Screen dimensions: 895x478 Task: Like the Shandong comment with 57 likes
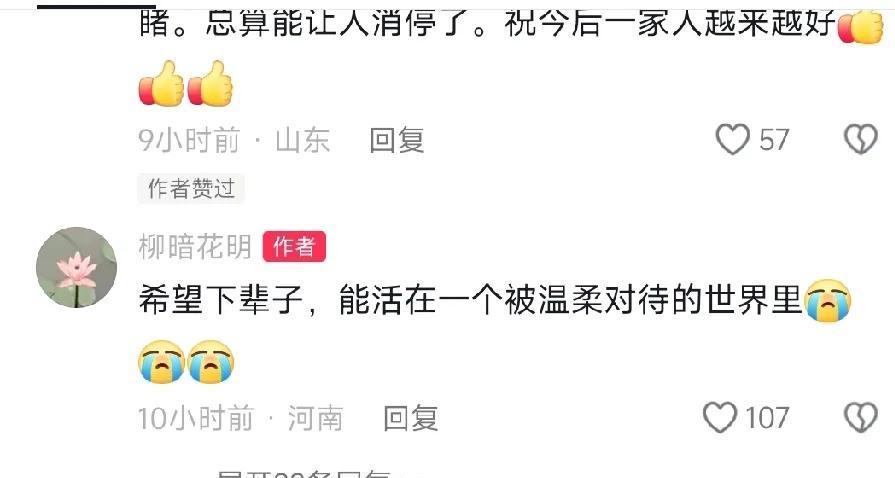[732, 139]
